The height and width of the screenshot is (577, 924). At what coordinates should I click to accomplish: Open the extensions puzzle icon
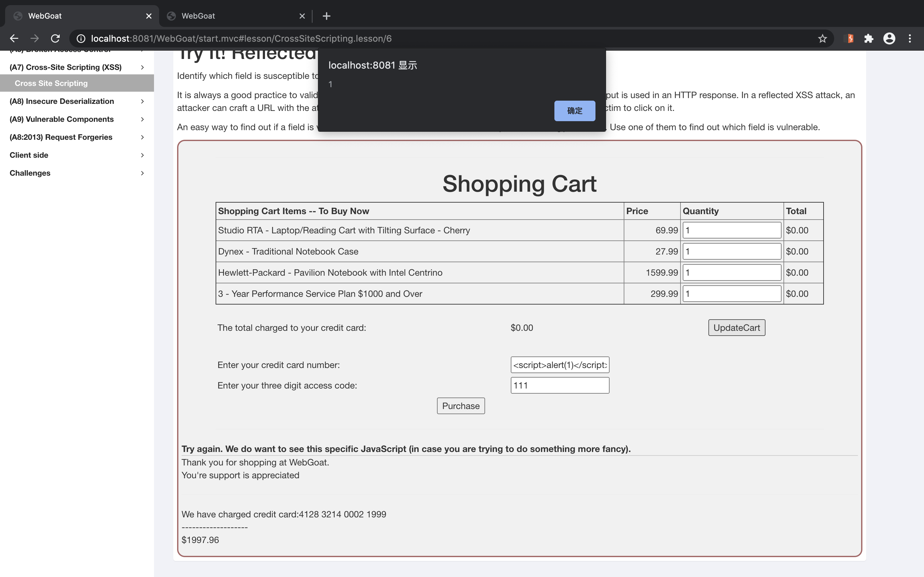(868, 38)
